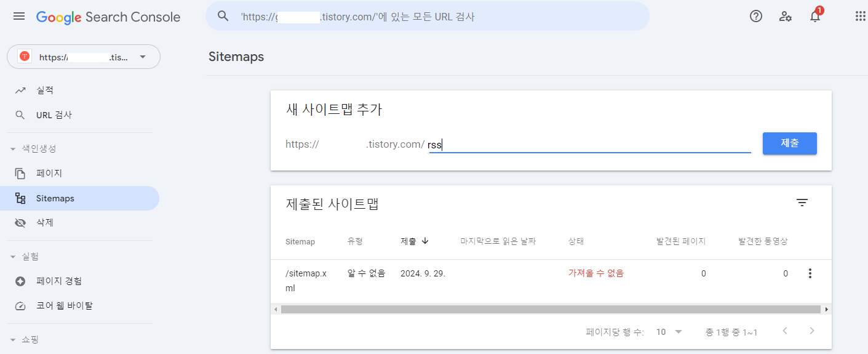The width and height of the screenshot is (868, 354).
Task: Change rows per page dropdown showing 10
Action: [x=669, y=332]
